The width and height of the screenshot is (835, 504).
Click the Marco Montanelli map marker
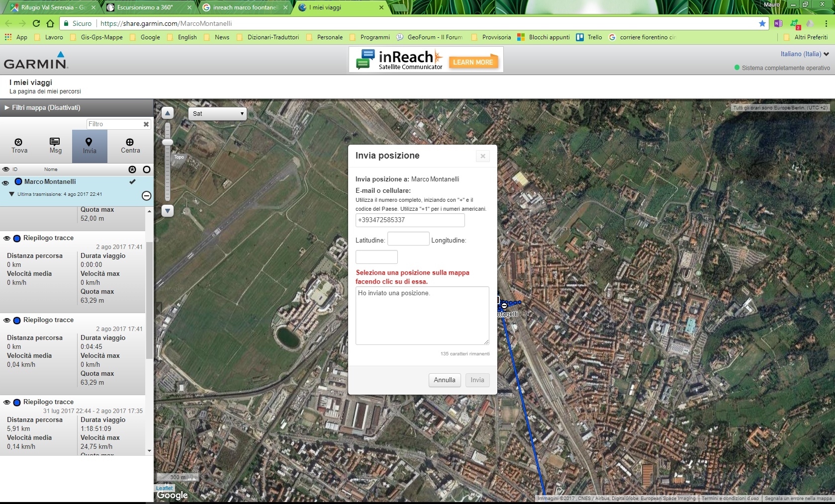tap(504, 305)
